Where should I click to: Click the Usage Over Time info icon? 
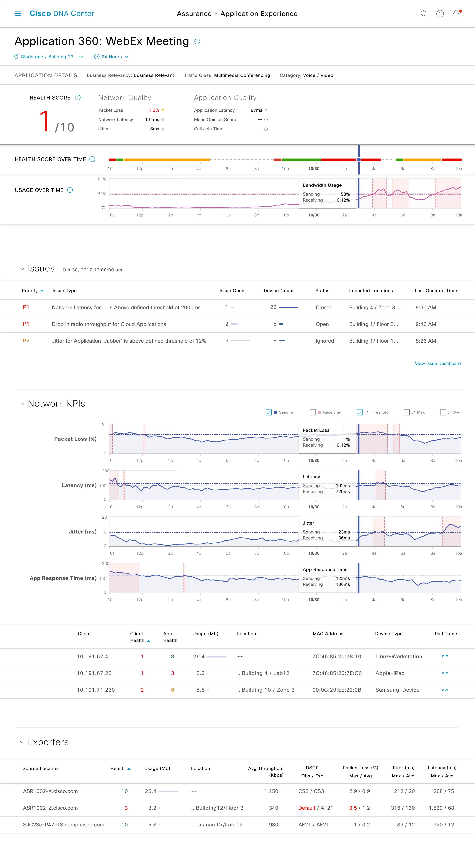70,190
